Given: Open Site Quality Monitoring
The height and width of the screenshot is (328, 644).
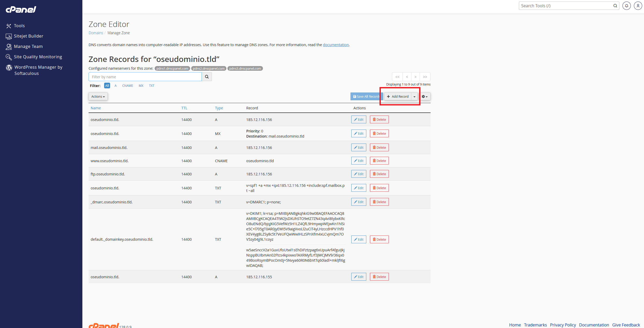Looking at the screenshot, I should click(x=38, y=57).
